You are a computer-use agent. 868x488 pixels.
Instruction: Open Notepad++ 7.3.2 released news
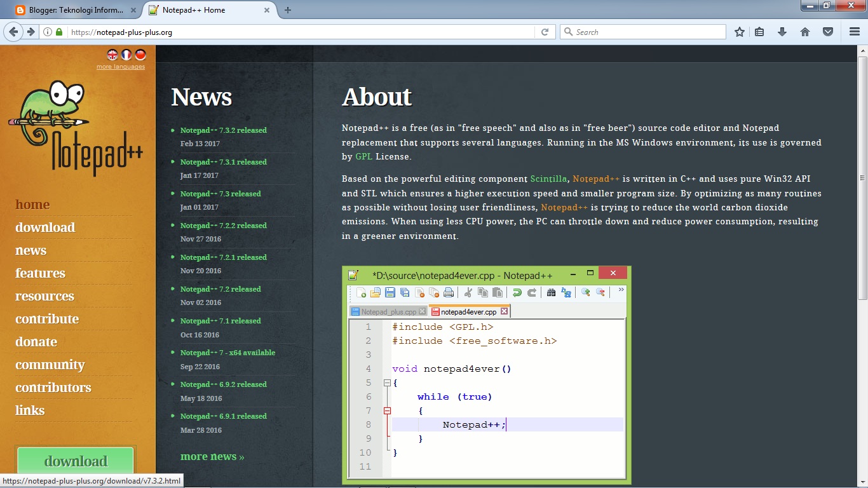pyautogui.click(x=224, y=130)
